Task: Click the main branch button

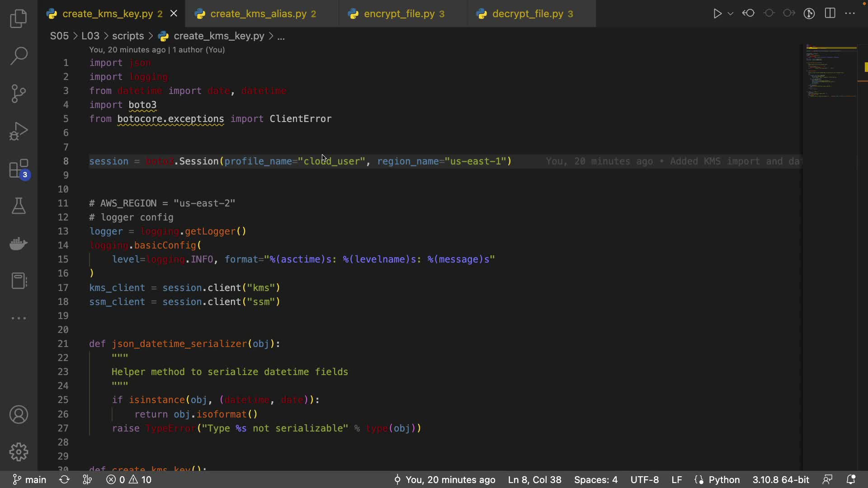Action: click(x=30, y=479)
